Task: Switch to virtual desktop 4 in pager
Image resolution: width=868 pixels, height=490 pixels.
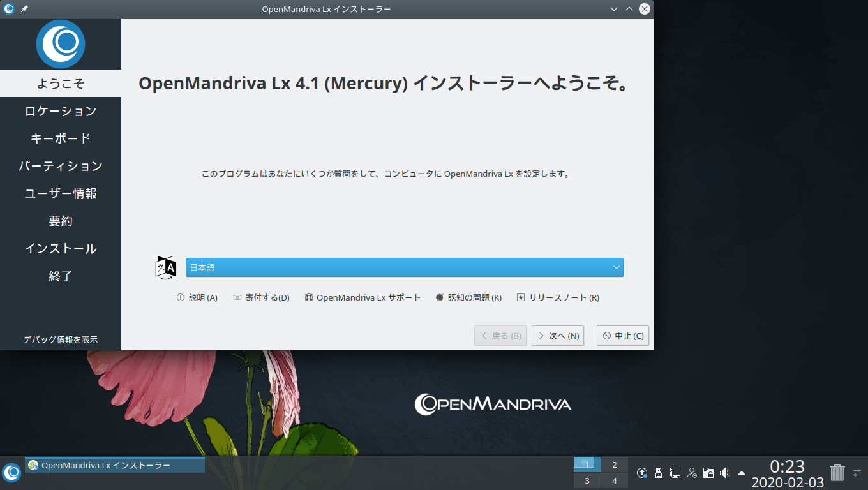Action: tap(615, 480)
